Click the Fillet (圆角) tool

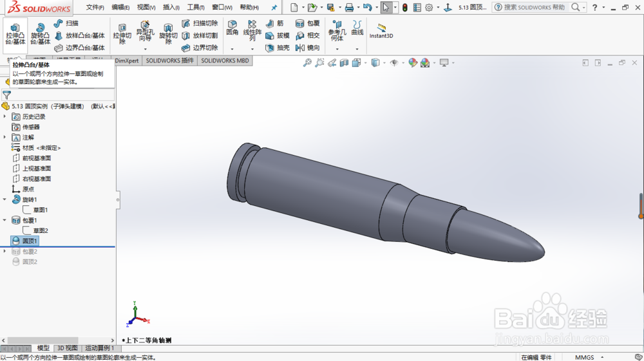click(x=232, y=28)
